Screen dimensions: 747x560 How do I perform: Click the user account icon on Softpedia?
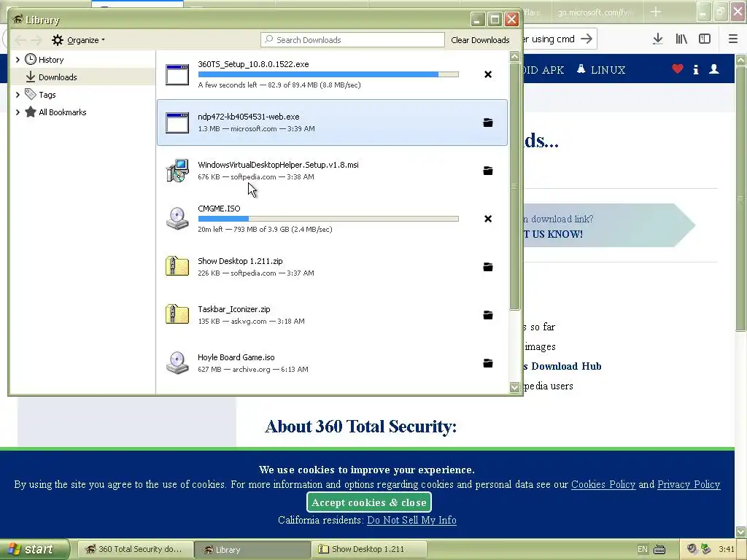714,69
